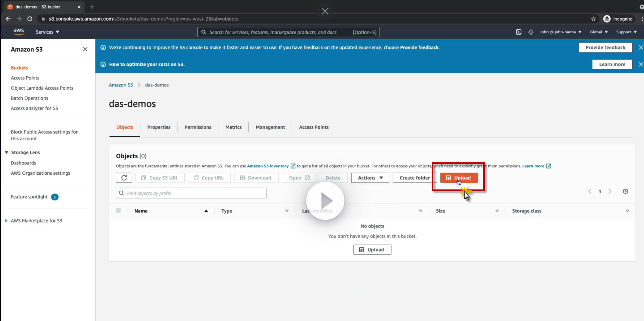Sort by the Type column arrow

pyautogui.click(x=287, y=211)
